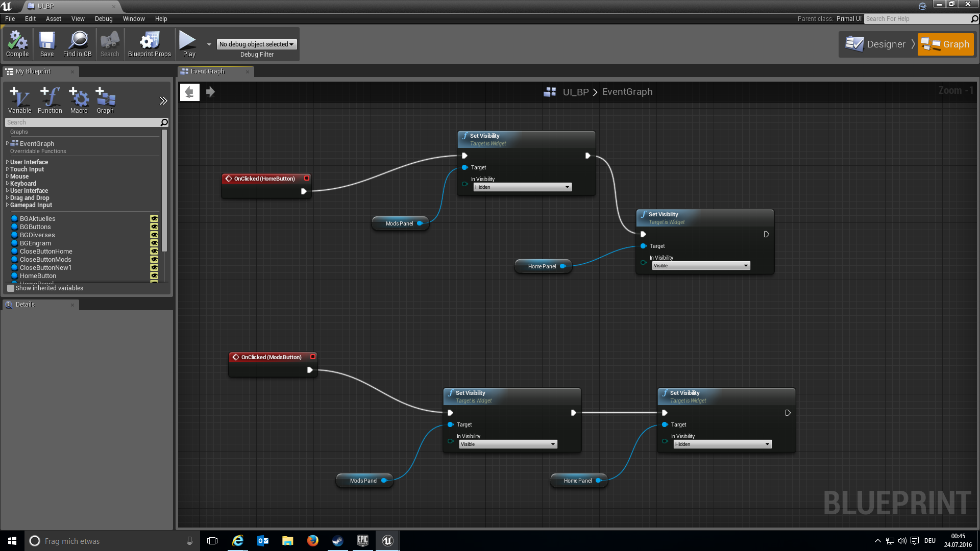
Task: Open the Windows Start menu
Action: click(x=12, y=541)
